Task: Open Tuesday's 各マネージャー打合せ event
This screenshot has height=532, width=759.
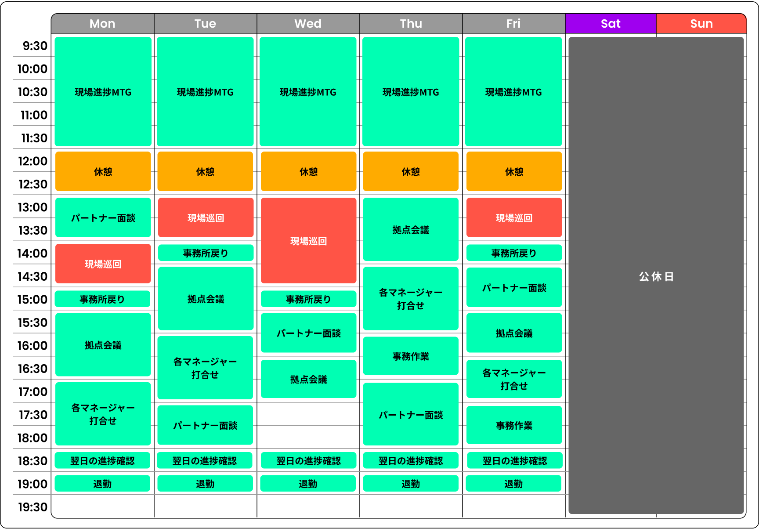Action: point(205,368)
